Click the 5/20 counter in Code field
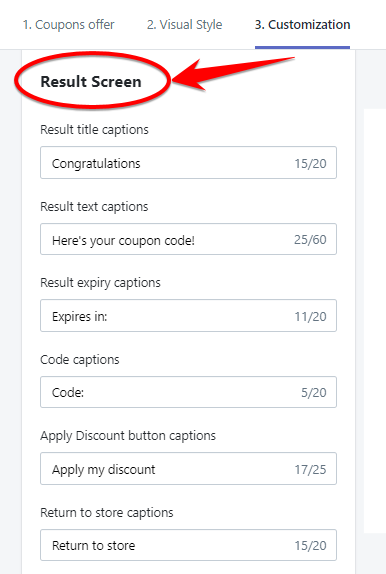The width and height of the screenshot is (386, 574). click(314, 393)
